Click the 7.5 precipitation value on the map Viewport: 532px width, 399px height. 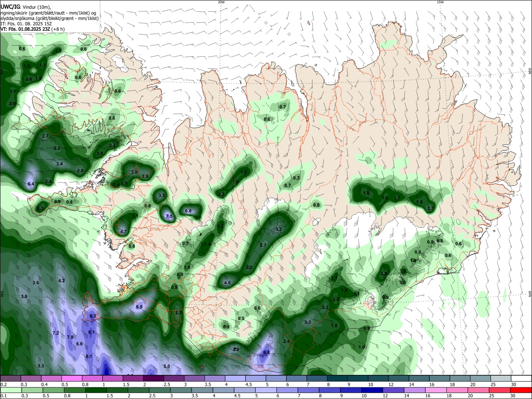169,217
